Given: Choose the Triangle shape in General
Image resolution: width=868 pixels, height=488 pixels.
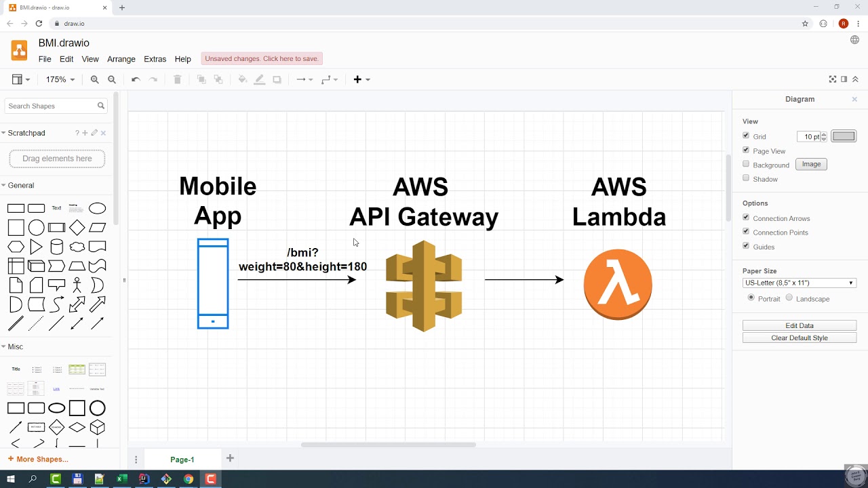Looking at the screenshot, I should 37,247.
